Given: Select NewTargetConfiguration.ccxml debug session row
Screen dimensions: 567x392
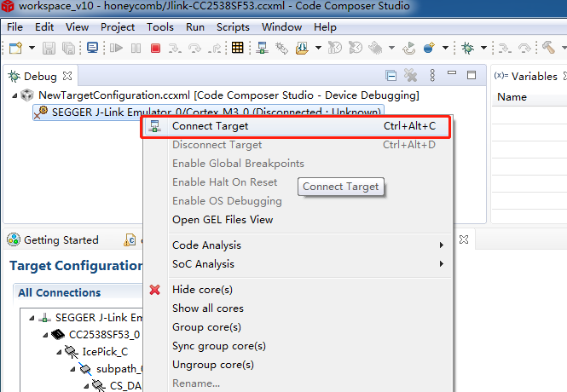Looking at the screenshot, I should (x=229, y=95).
